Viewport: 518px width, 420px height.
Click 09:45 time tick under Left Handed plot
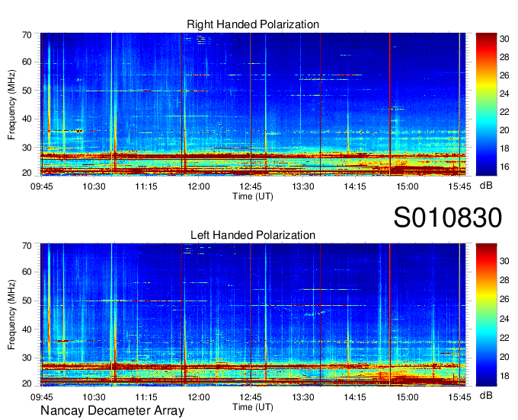pyautogui.click(x=42, y=397)
